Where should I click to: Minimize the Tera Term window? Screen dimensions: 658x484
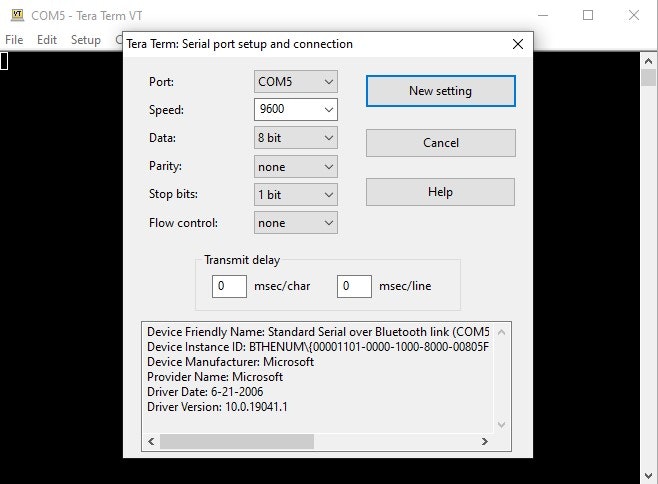[x=543, y=16]
